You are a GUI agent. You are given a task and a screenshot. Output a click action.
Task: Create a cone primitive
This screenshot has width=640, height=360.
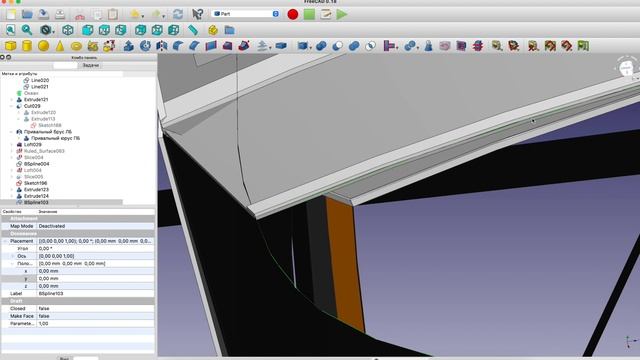pos(60,46)
